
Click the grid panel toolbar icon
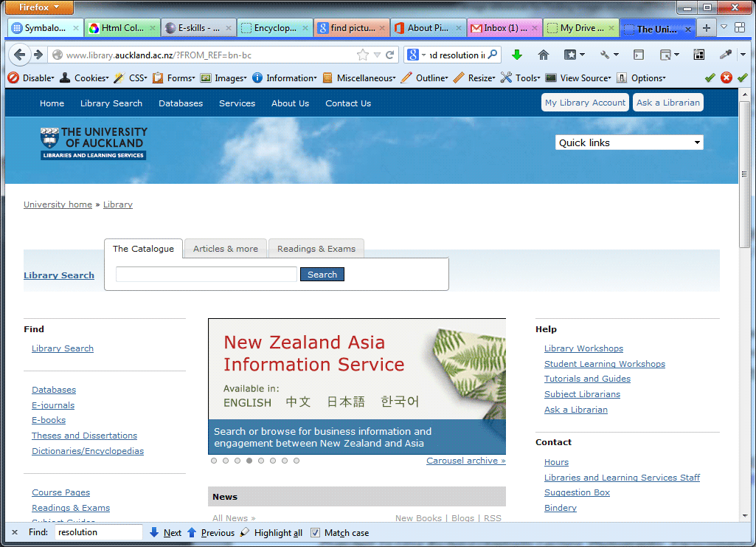coord(698,55)
